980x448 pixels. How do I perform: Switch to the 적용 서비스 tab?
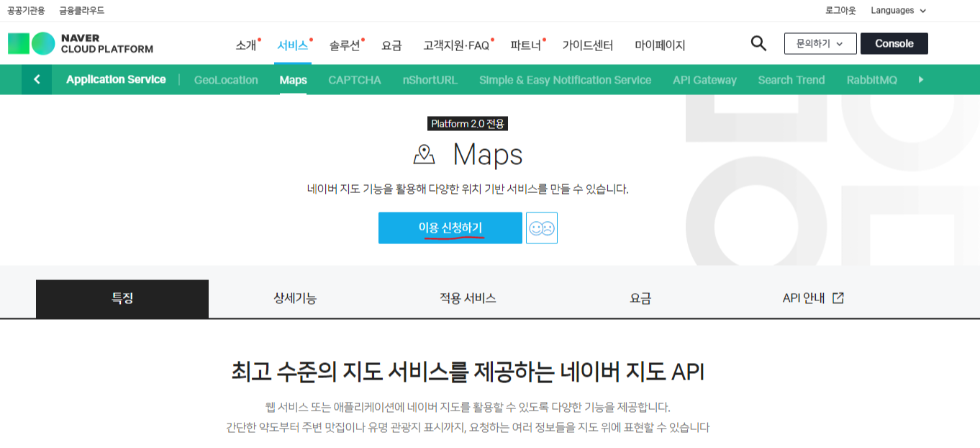(468, 298)
